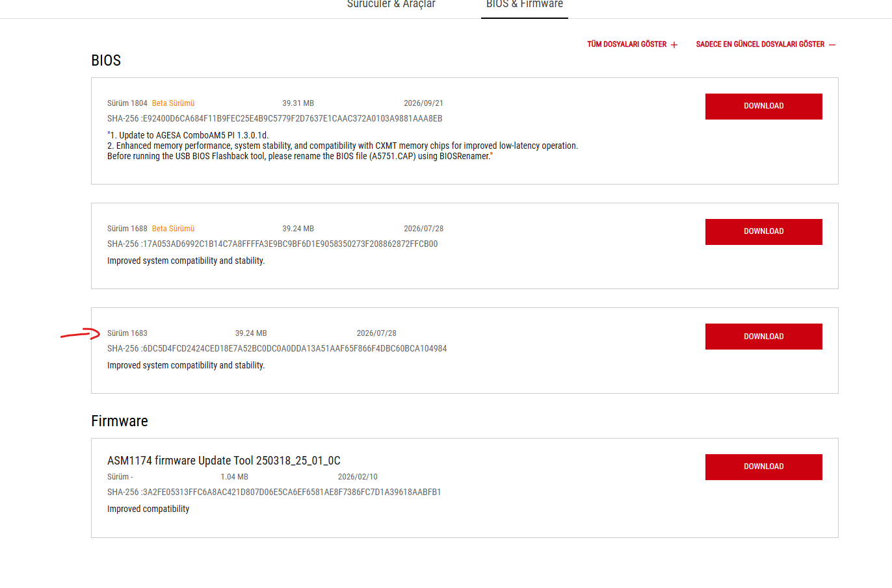
Task: Select the Sürüm 1683 version label
Action: (x=127, y=333)
